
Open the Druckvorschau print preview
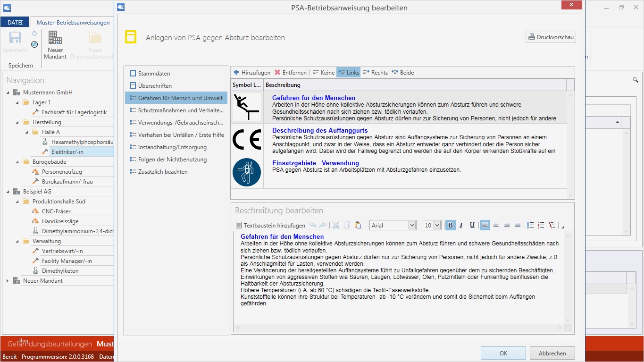coord(551,37)
